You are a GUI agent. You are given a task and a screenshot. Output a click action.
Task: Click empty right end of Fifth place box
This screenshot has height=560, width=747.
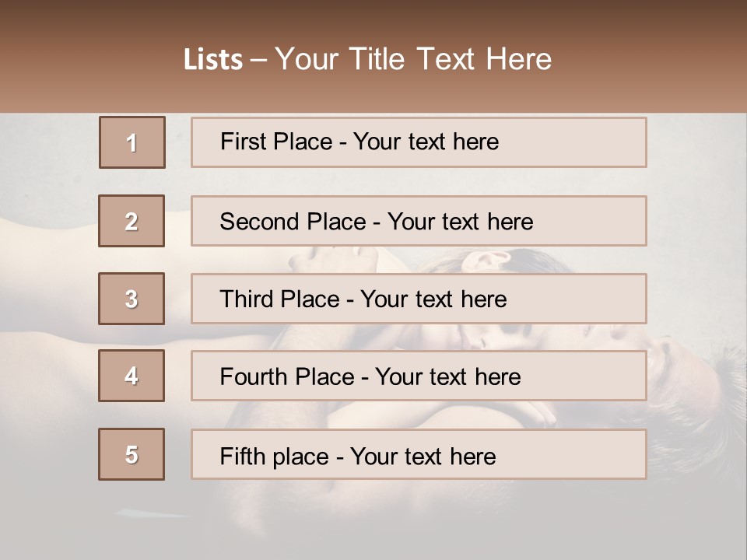599,455
